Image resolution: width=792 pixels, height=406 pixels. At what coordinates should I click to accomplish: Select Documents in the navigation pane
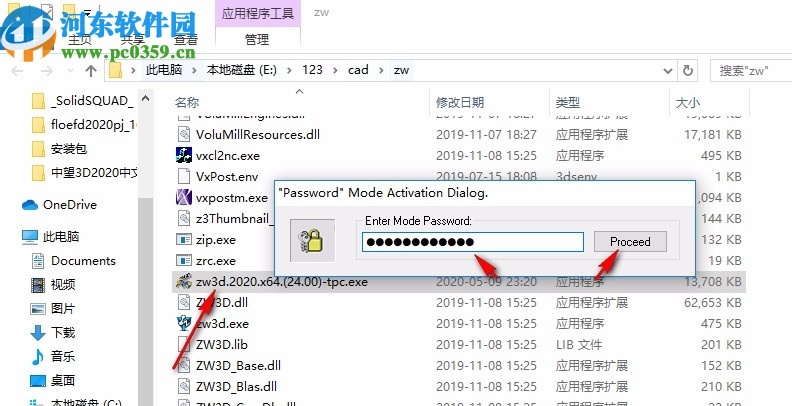pyautogui.click(x=83, y=261)
